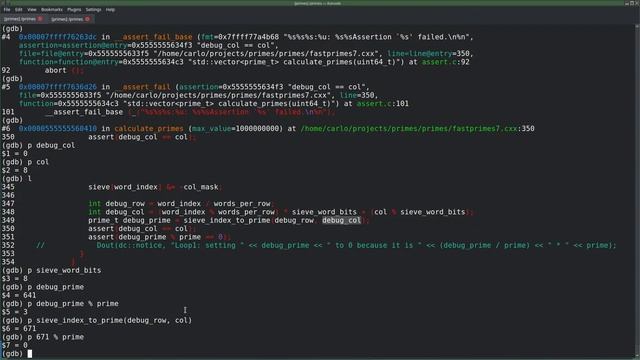
Task: Maximize the Konsole window
Action: [632, 3]
